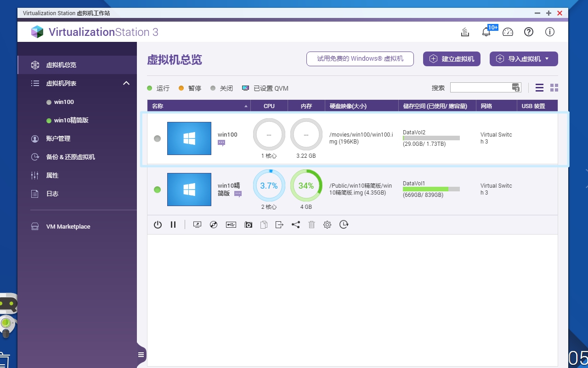The image size is (588, 368).
Task: Click Virtual Switch 3 in win10精简版 row
Action: [496, 189]
